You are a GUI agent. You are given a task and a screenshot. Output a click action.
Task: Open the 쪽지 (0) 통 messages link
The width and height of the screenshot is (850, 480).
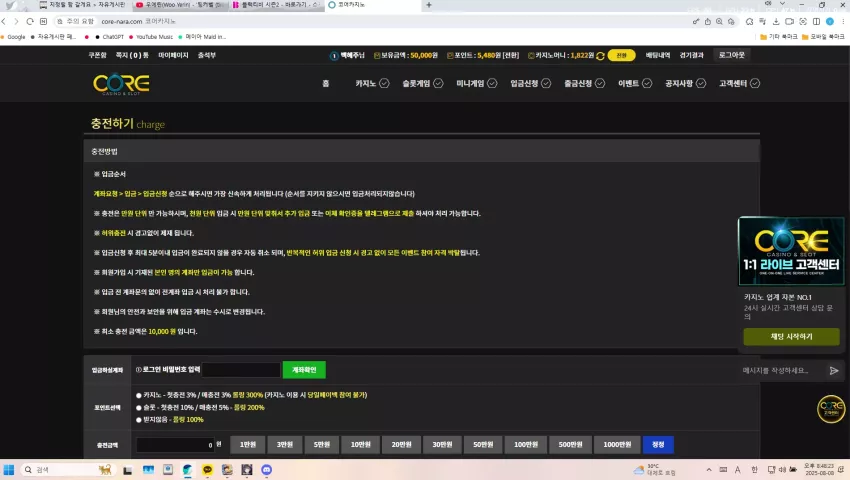[x=132, y=55]
